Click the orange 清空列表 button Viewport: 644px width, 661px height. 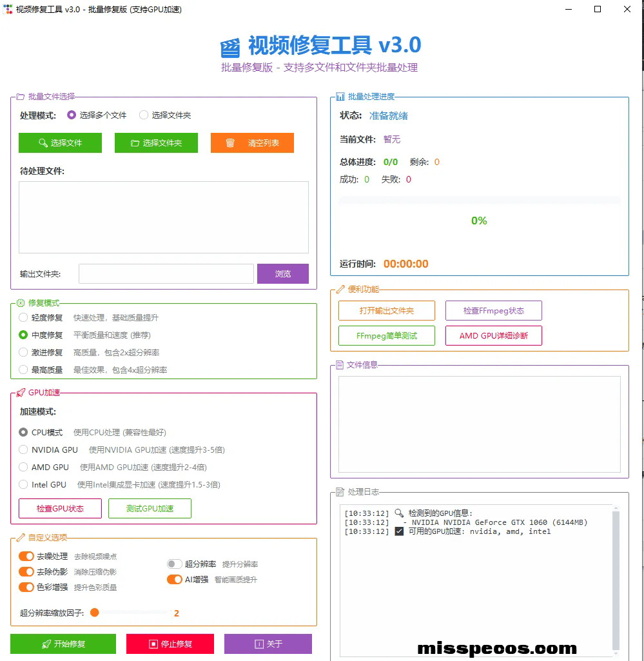(x=252, y=143)
